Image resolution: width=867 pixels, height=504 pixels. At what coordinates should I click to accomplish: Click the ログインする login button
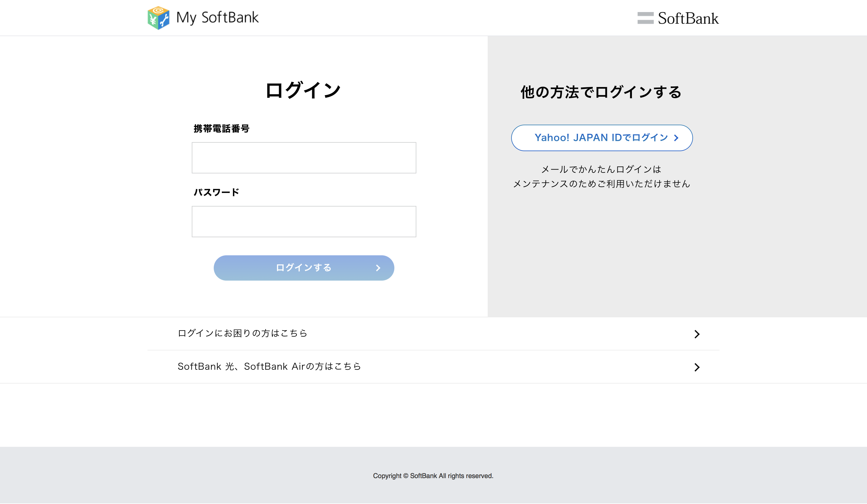[304, 268]
